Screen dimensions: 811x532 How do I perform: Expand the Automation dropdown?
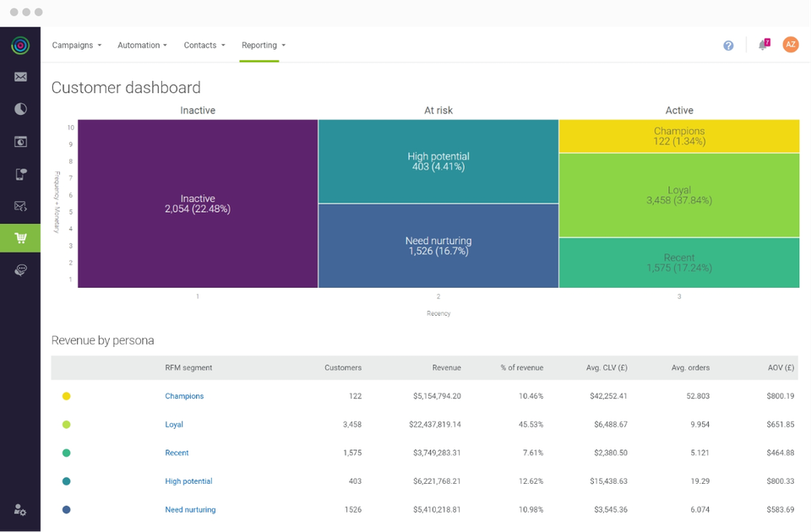coord(142,45)
